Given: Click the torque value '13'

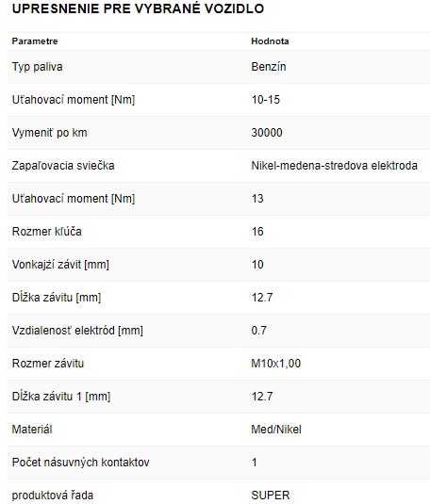Looking at the screenshot, I should click(x=257, y=199).
